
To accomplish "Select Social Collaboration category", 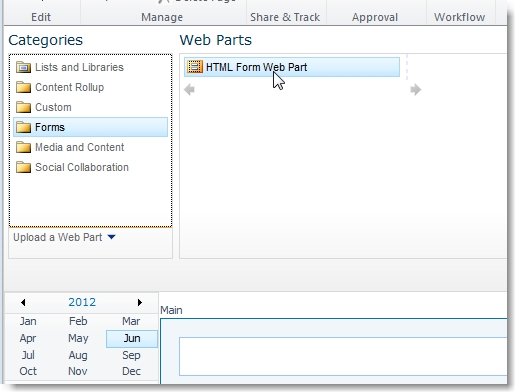I will pyautogui.click(x=82, y=167).
